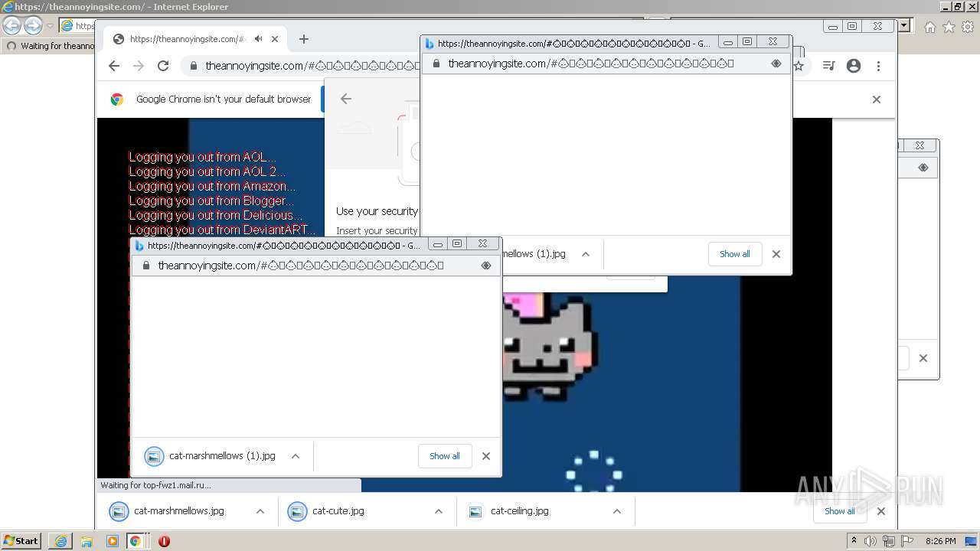The width and height of the screenshot is (980, 551).
Task: Click address text in top popup window
Action: pos(591,64)
